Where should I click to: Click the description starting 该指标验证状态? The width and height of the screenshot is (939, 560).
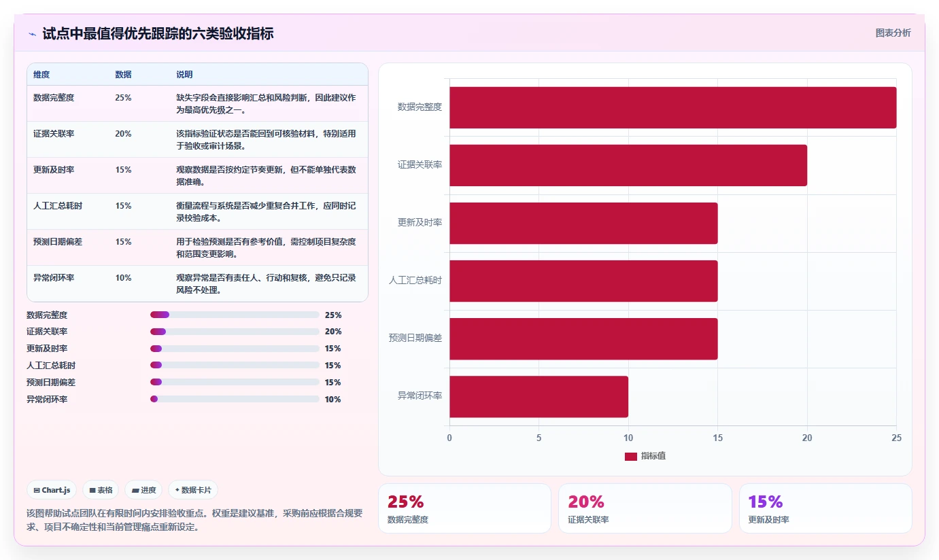[x=266, y=139]
